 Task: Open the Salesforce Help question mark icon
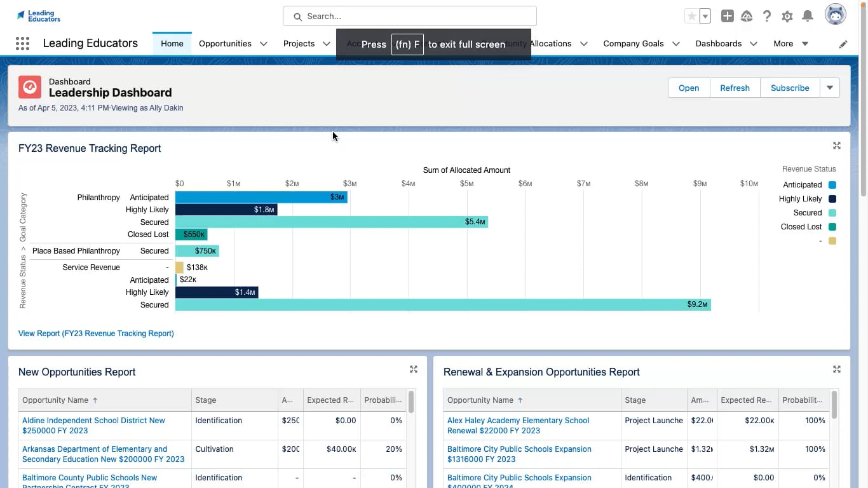click(x=767, y=17)
